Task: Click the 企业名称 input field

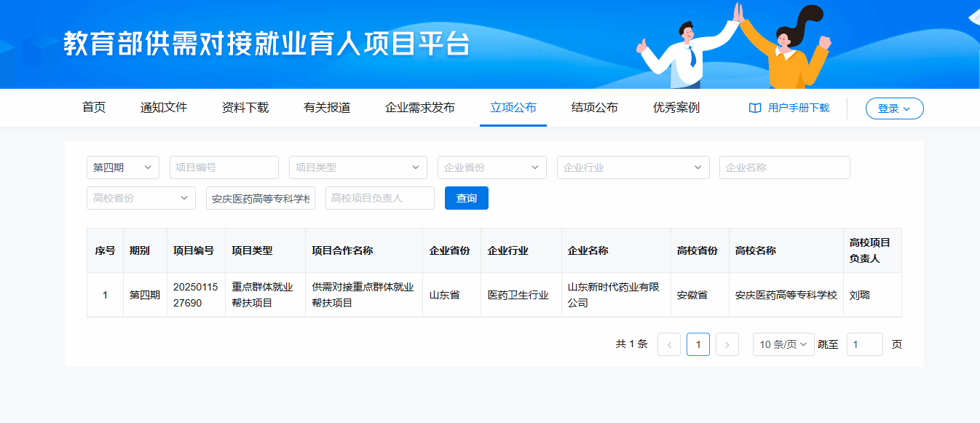Action: click(x=784, y=167)
